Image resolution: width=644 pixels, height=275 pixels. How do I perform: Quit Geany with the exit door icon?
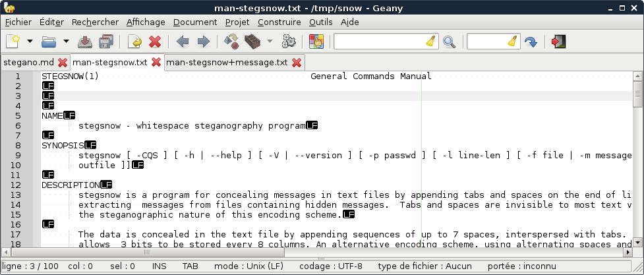tap(558, 42)
